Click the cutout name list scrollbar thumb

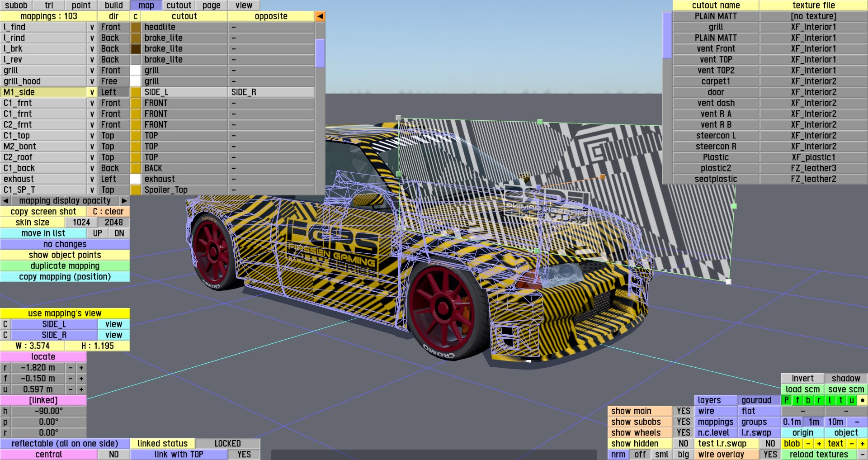[667, 35]
